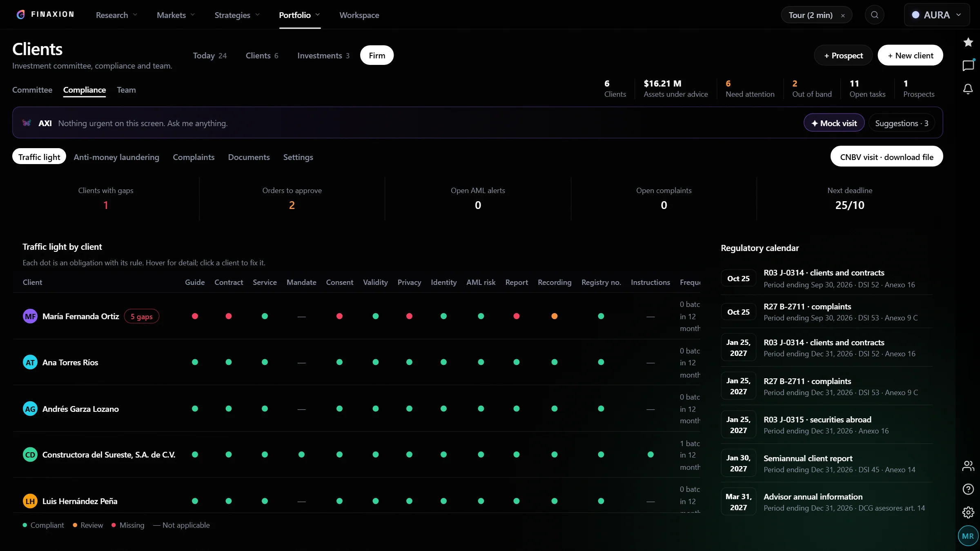Open Suggestions · 3
This screenshot has width=980, height=551.
pos(902,123)
